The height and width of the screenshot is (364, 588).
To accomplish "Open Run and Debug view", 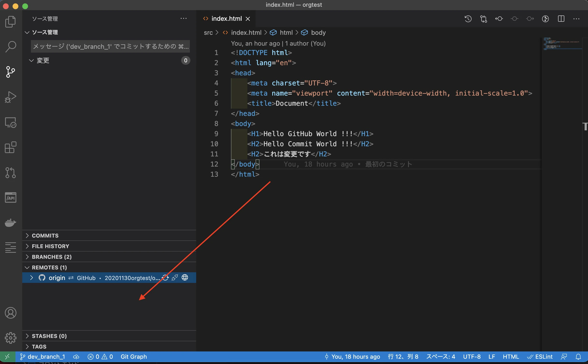I will [11, 97].
